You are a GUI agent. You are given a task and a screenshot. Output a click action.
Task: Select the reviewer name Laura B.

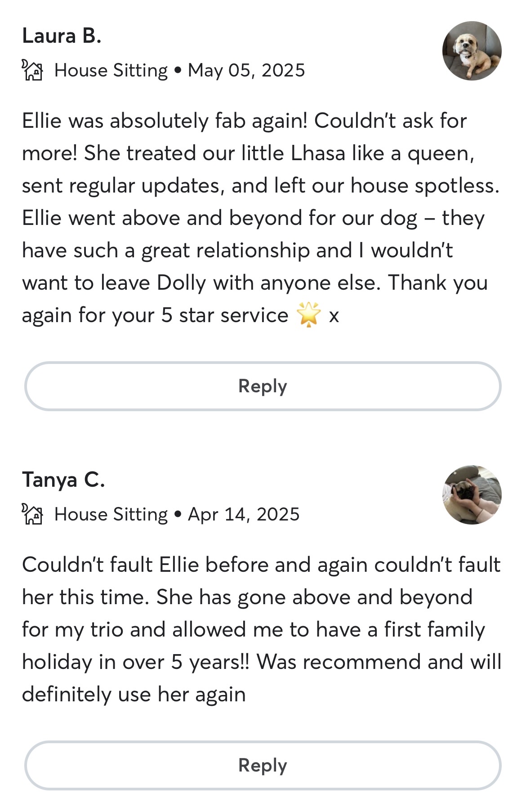pyautogui.click(x=62, y=36)
